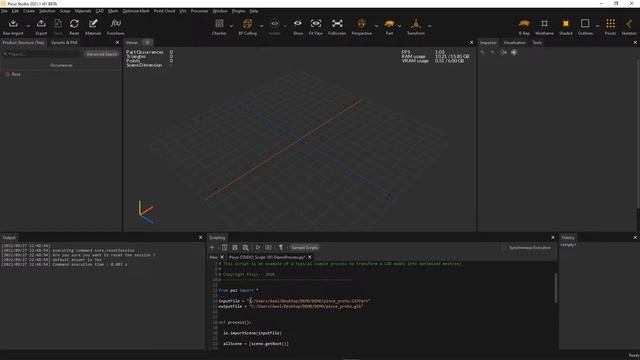Image resolution: width=640 pixels, height=360 pixels.
Task: Click the save-as script icon in Scripting toolbar
Action: point(245,247)
